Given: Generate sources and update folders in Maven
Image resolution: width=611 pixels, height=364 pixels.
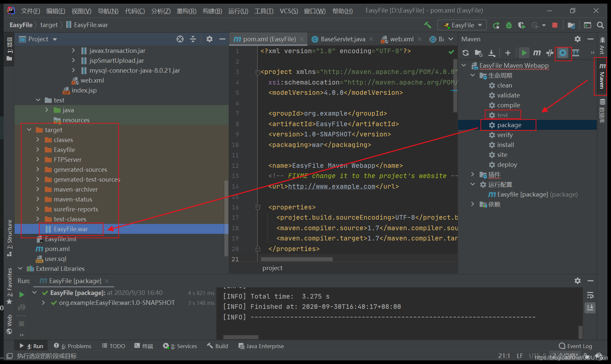Looking at the screenshot, I should pyautogui.click(x=478, y=53).
